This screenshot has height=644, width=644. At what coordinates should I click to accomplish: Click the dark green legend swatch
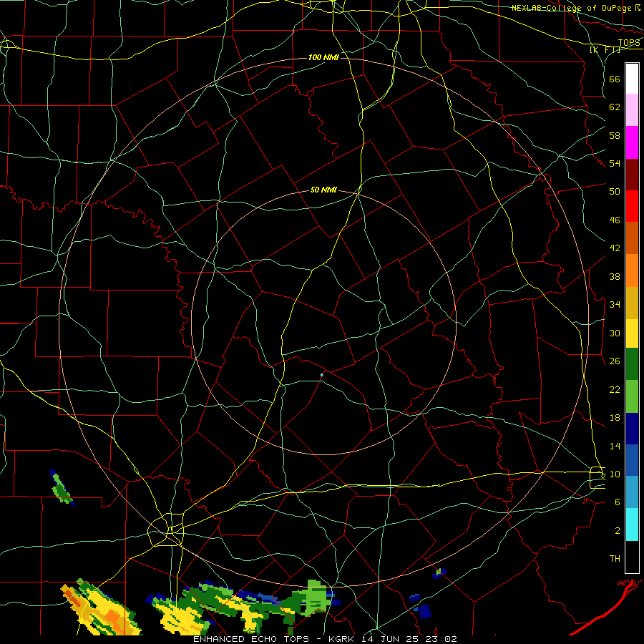click(x=632, y=364)
